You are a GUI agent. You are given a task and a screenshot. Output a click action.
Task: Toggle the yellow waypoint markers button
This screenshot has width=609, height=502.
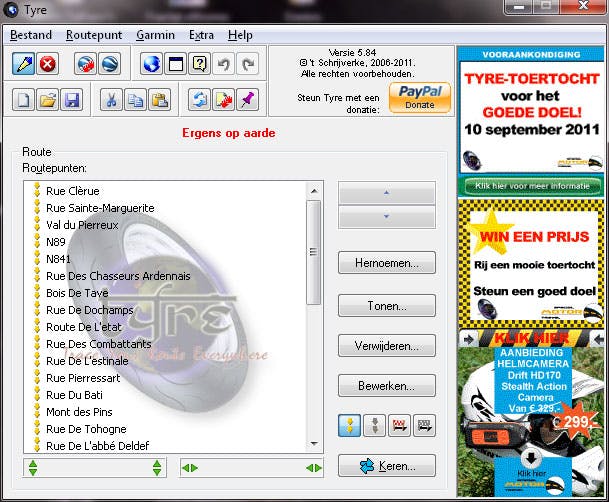350,426
